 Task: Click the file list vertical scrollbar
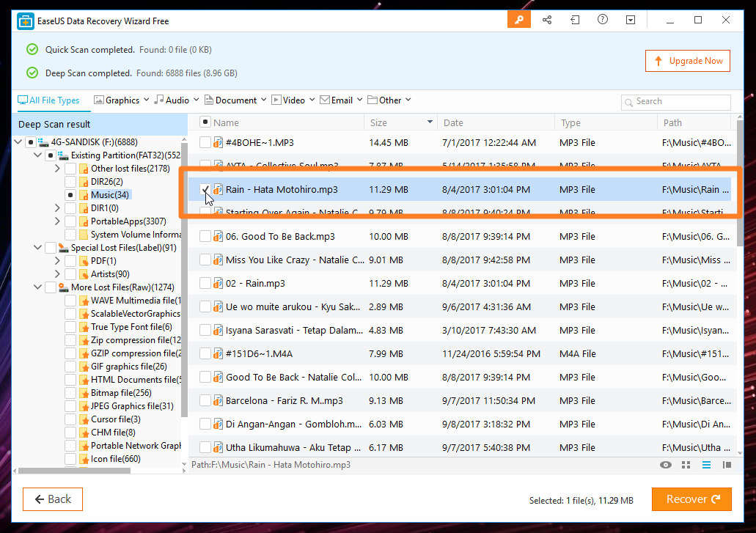(x=740, y=183)
